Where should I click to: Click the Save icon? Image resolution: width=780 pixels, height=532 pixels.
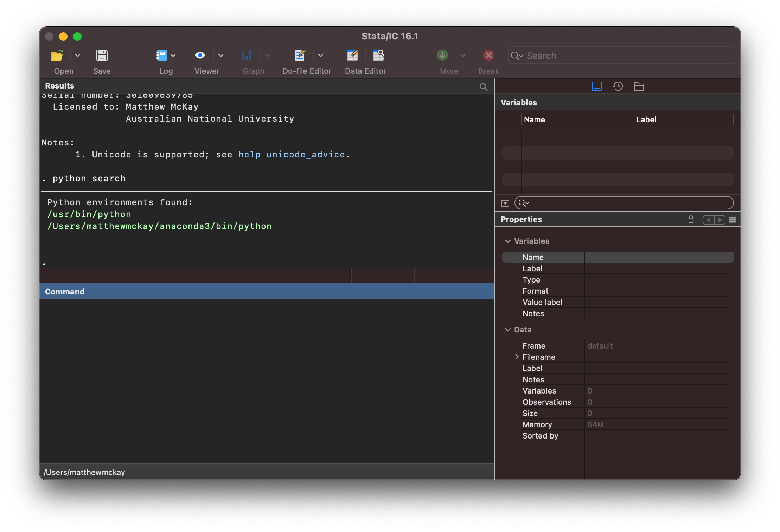pyautogui.click(x=102, y=56)
